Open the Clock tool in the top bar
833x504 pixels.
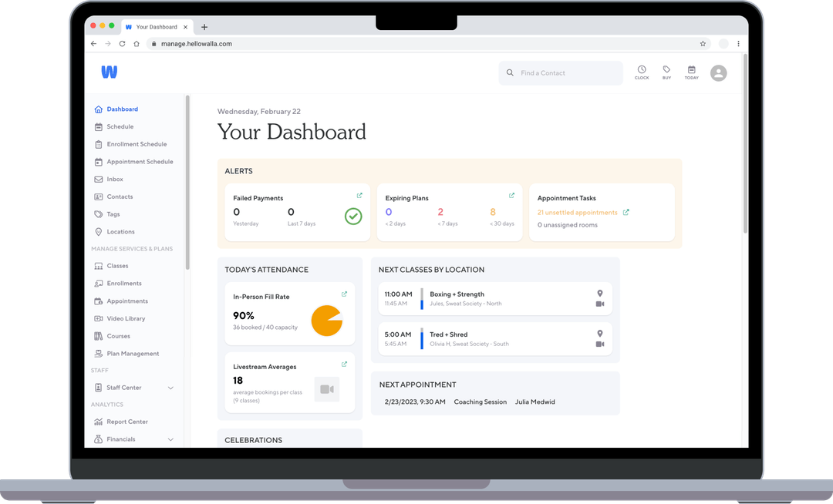pyautogui.click(x=642, y=72)
